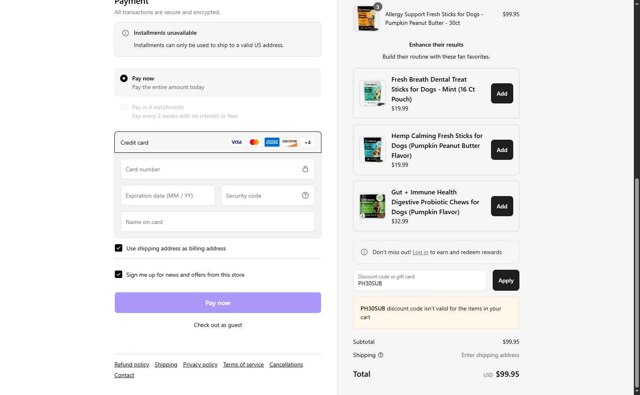Click the Discover card icon
This screenshot has height=395, width=640.
pyautogui.click(x=290, y=142)
